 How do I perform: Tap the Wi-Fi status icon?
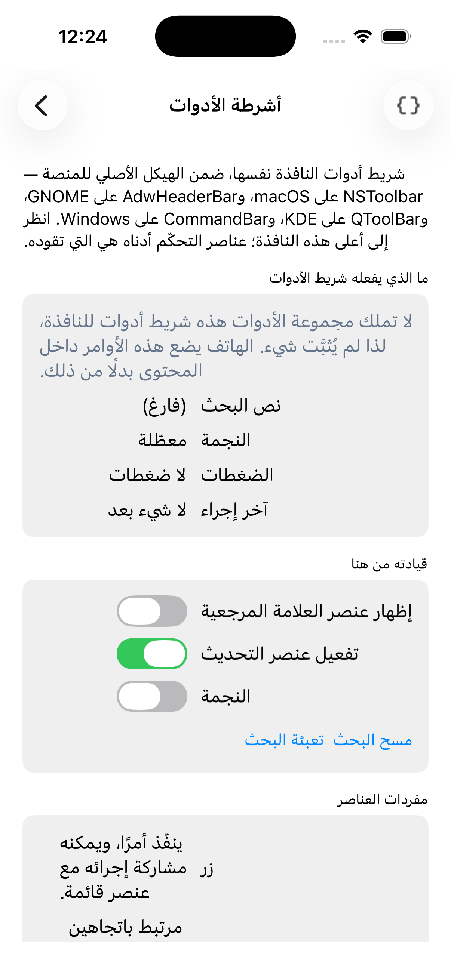tap(363, 37)
